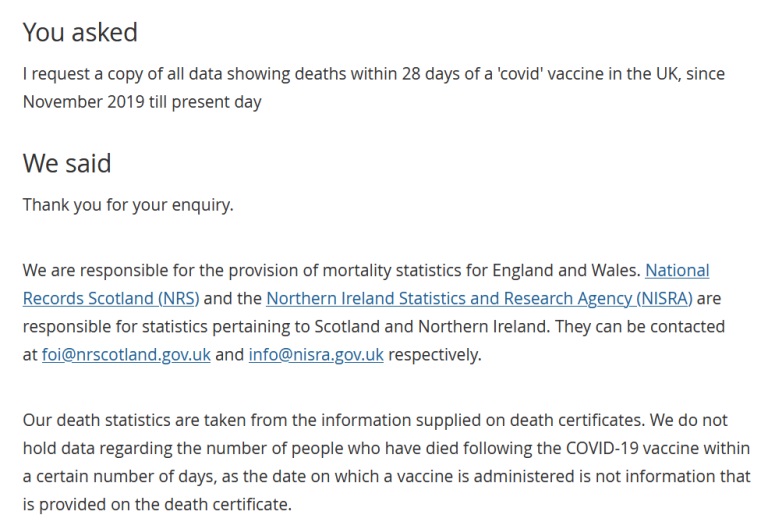Click the foi@nrscotland.gov.uk email link
768x529 pixels.
(x=125, y=355)
